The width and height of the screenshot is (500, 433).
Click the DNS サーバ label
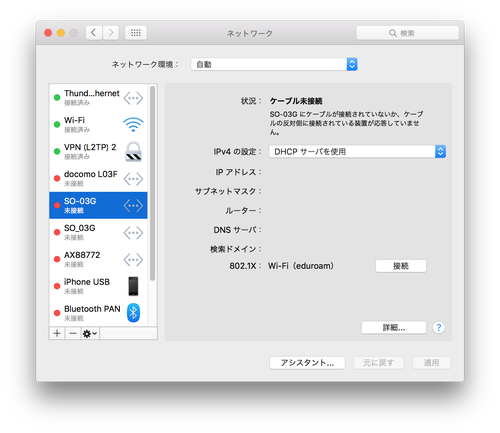click(237, 230)
